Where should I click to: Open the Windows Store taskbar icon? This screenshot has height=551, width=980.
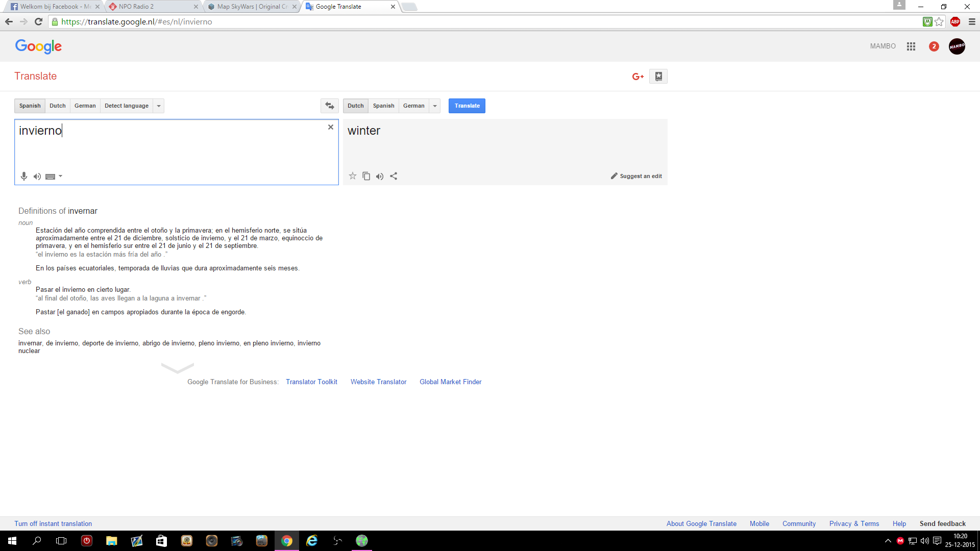pyautogui.click(x=161, y=541)
